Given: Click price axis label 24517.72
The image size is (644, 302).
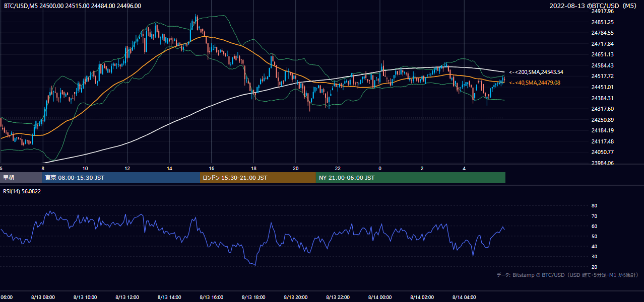Looking at the screenshot, I should [x=603, y=76].
